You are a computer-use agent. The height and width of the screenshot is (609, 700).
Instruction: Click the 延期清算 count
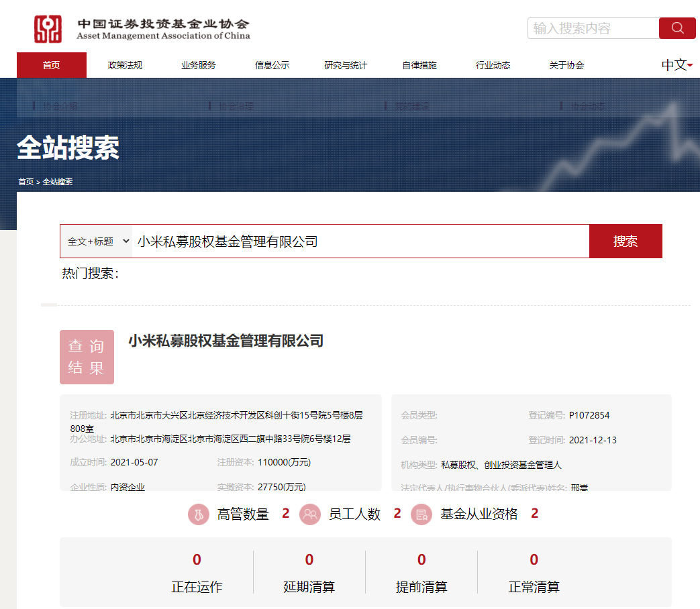pos(309,559)
